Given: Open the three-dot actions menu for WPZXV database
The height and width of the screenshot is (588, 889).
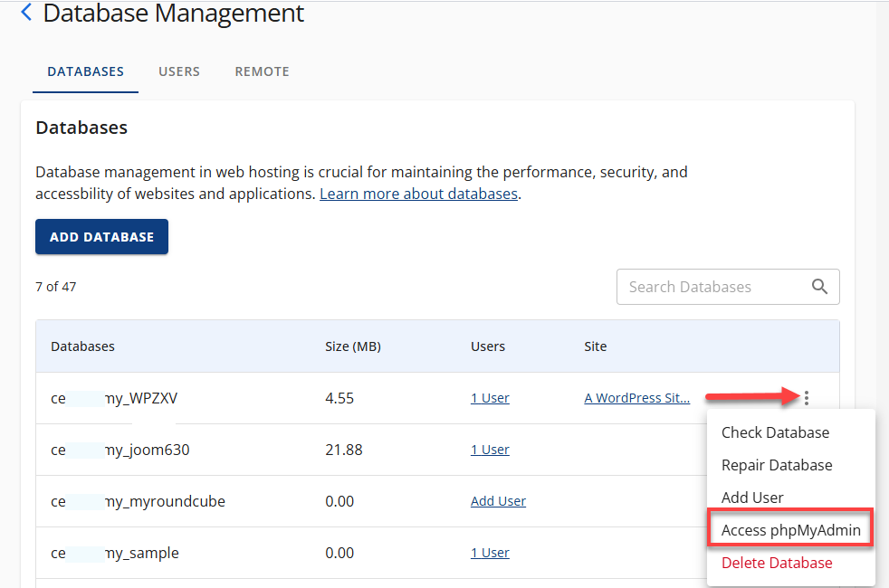Looking at the screenshot, I should click(x=806, y=397).
